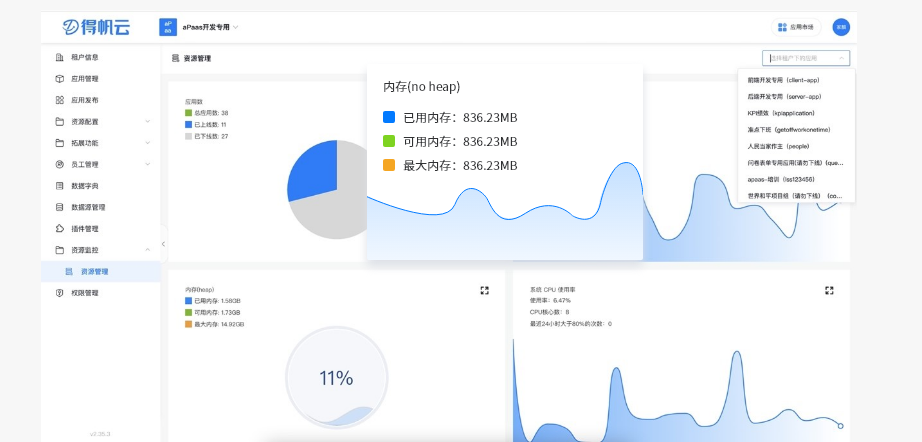This screenshot has width=922, height=442.
Task: Open 数据源管理 via its database icon
Action: pyautogui.click(x=59, y=207)
